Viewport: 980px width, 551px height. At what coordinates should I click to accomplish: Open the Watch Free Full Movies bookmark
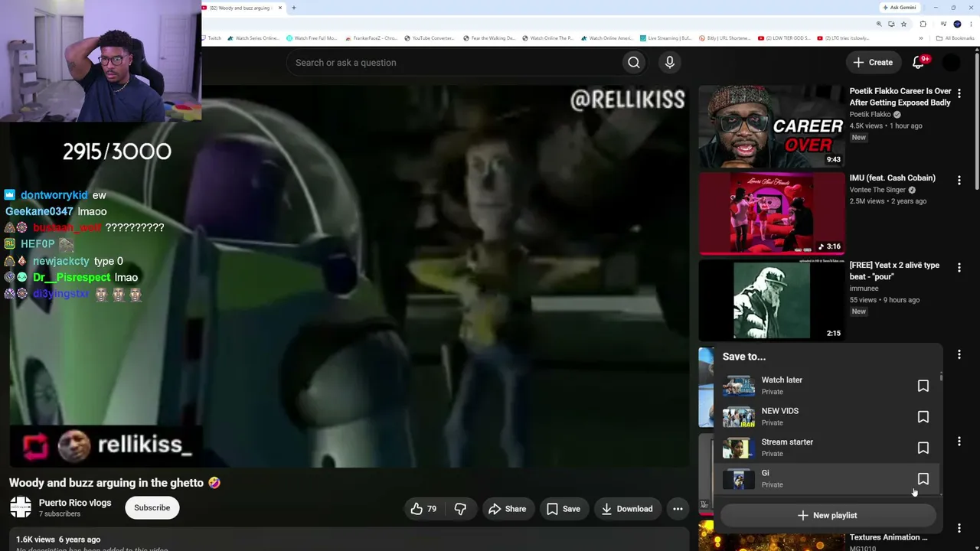point(312,38)
